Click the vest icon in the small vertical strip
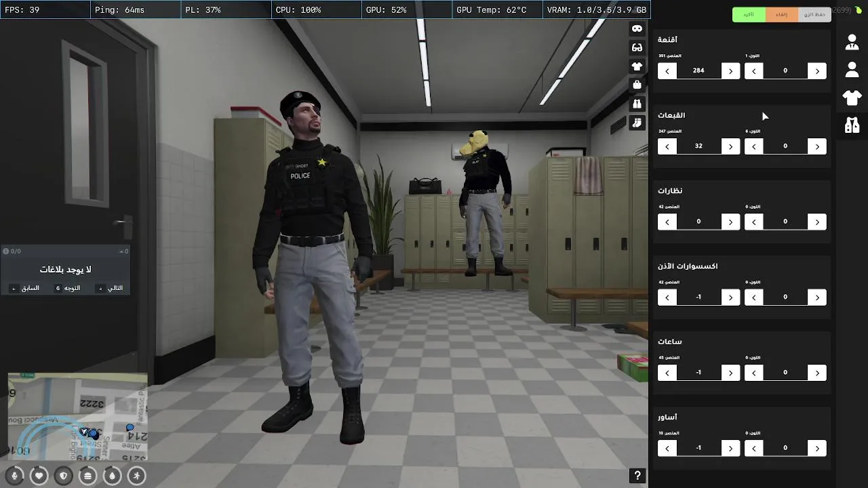The image size is (868, 488). tap(637, 104)
